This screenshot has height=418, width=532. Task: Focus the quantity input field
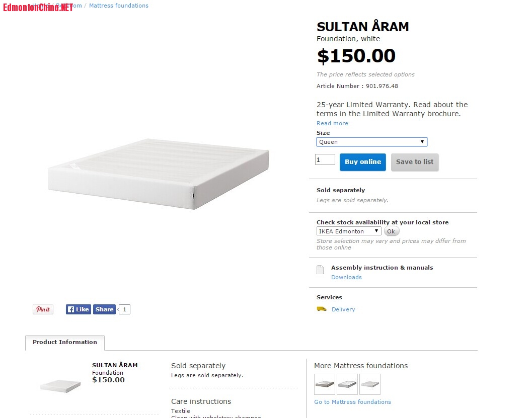coord(325,160)
